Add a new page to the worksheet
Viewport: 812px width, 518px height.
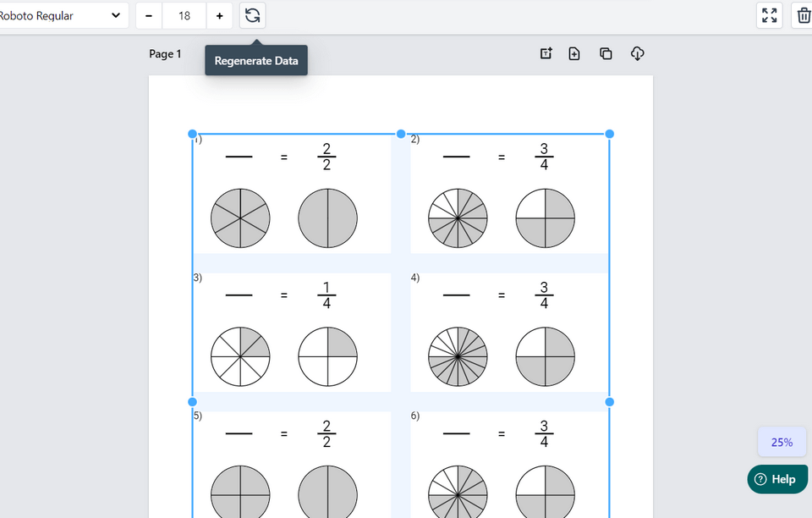point(575,52)
